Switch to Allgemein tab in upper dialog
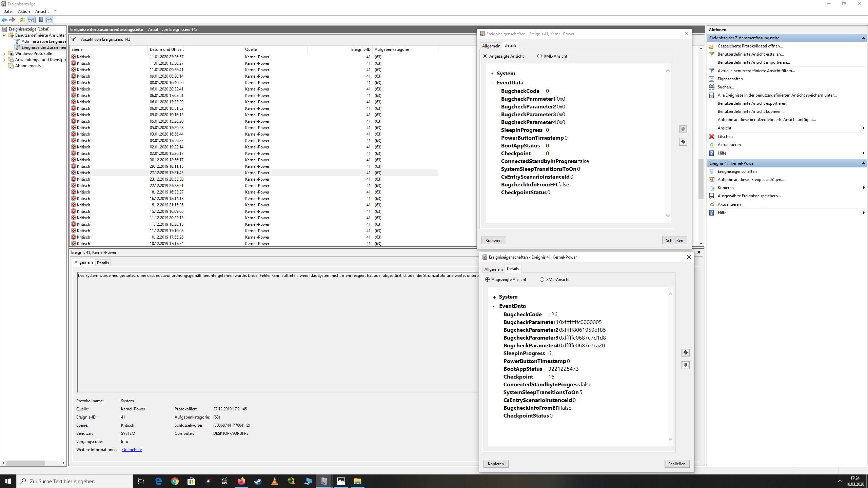Image resolution: width=868 pixels, height=488 pixels. point(491,46)
